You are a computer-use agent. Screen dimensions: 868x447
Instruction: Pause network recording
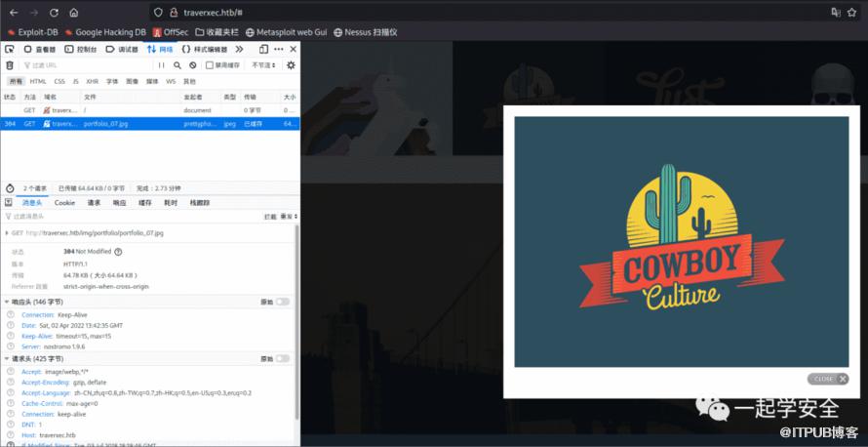[x=162, y=65]
